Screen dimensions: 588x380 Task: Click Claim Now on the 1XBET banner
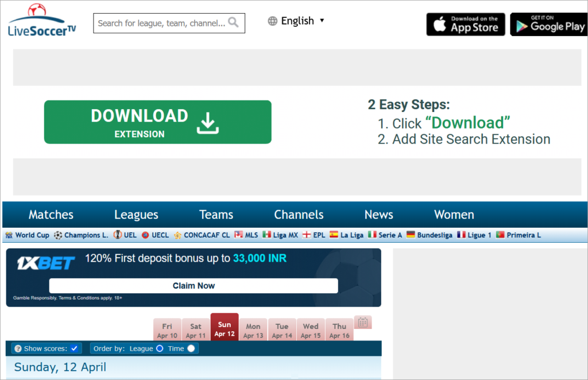(194, 285)
